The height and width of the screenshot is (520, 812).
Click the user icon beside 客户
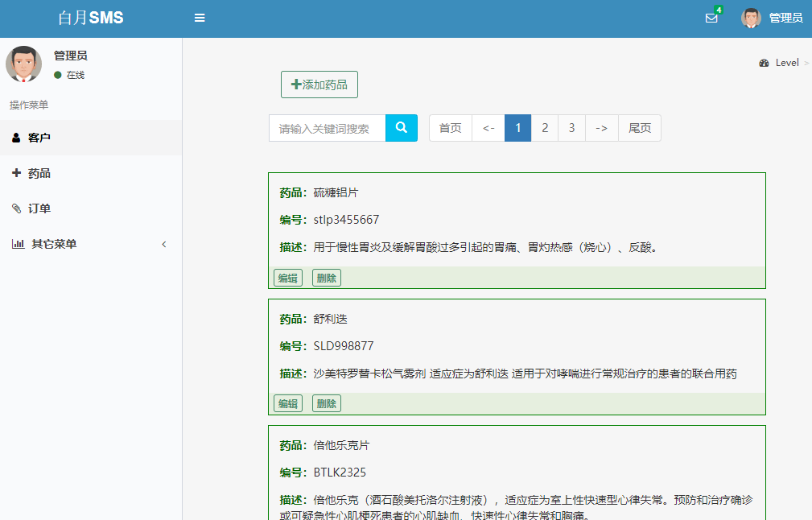[x=16, y=138]
